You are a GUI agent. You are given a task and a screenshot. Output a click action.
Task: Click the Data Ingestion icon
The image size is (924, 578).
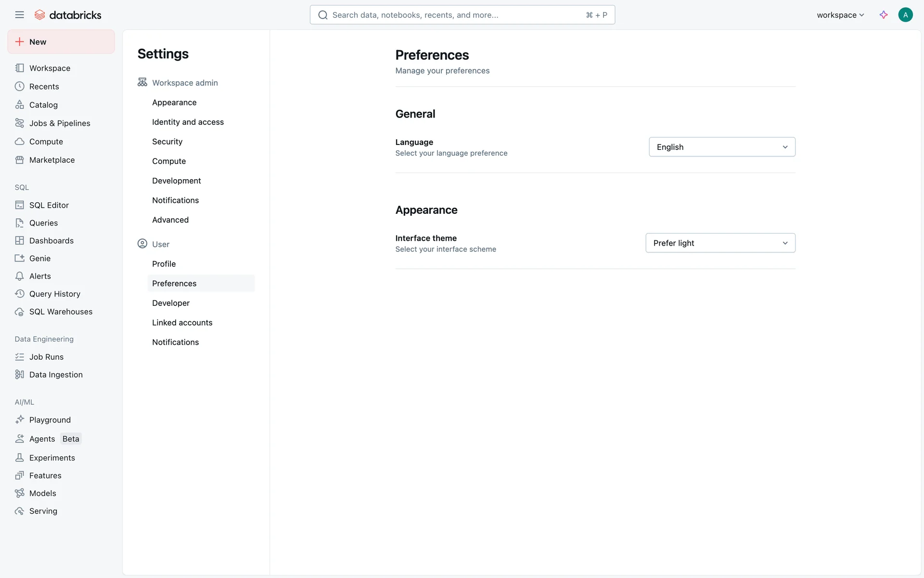[x=19, y=374]
